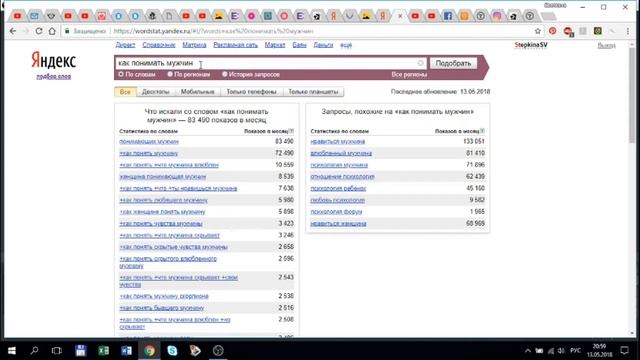Switch to the 'Десктопы' tab
The width and height of the screenshot is (640, 360).
[x=156, y=92]
